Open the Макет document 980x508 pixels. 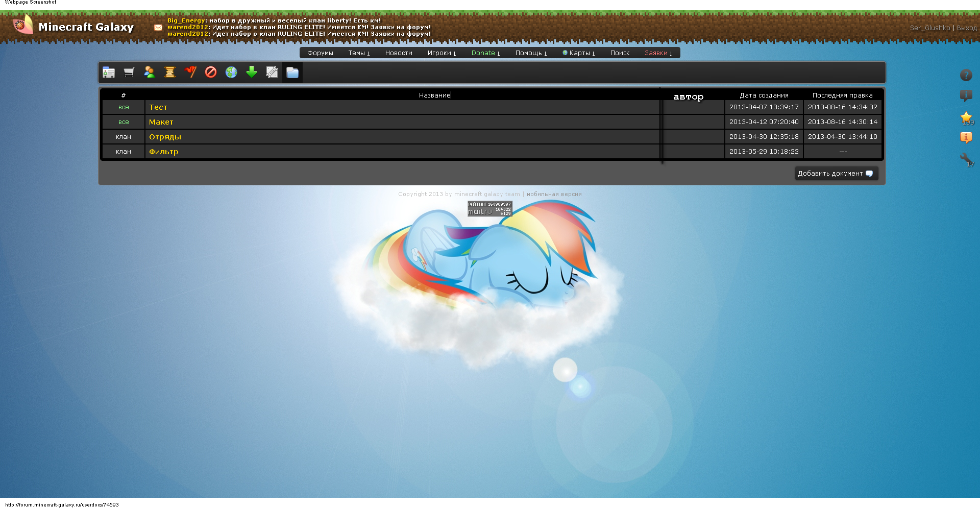pos(161,122)
